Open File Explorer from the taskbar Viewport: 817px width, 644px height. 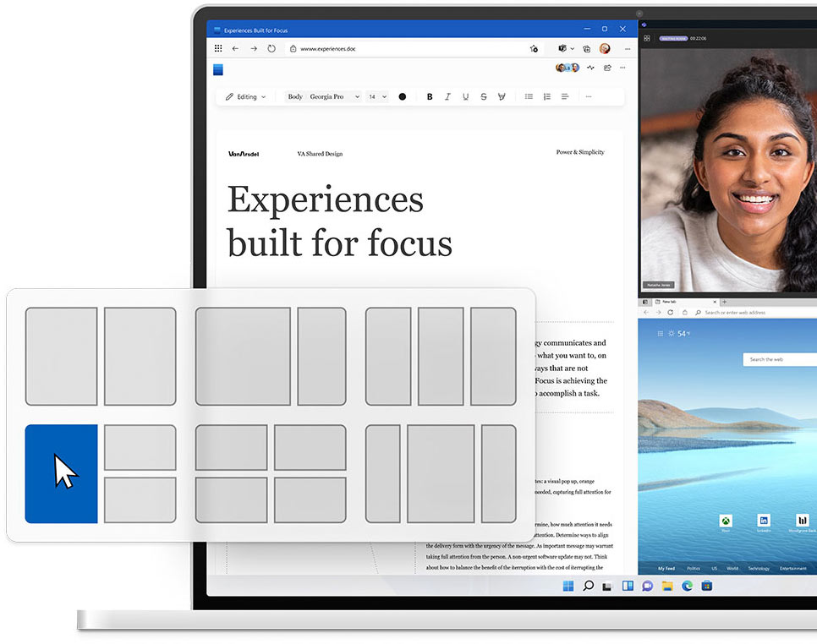(x=667, y=586)
